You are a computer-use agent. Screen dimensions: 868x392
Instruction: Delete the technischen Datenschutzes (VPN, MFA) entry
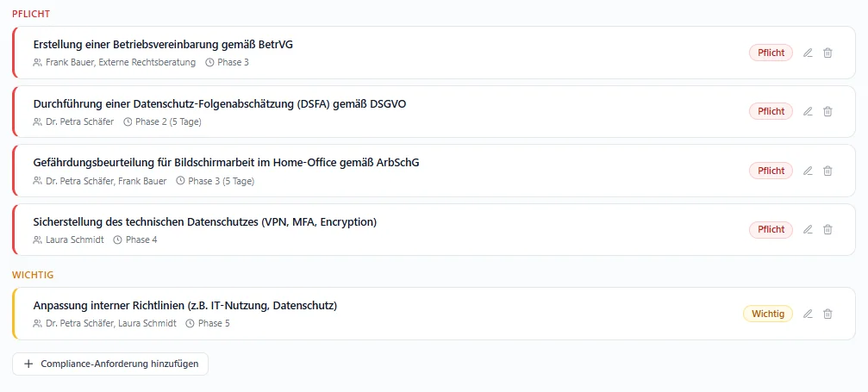pos(827,229)
